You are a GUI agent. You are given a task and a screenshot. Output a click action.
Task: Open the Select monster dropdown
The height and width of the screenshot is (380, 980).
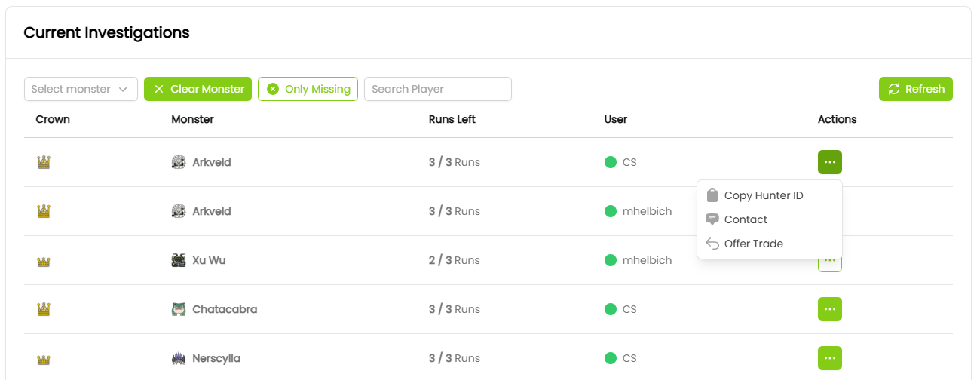[x=81, y=89]
